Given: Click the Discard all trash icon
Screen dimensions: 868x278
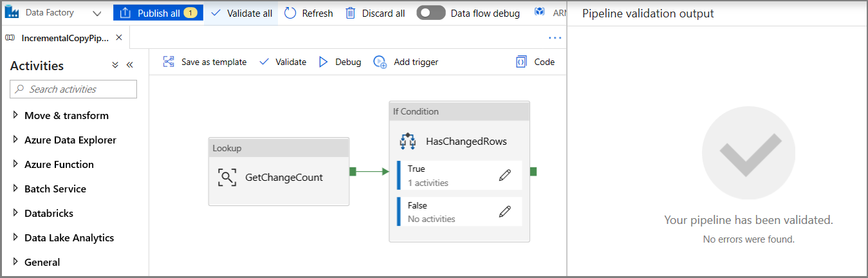Looking at the screenshot, I should (351, 13).
